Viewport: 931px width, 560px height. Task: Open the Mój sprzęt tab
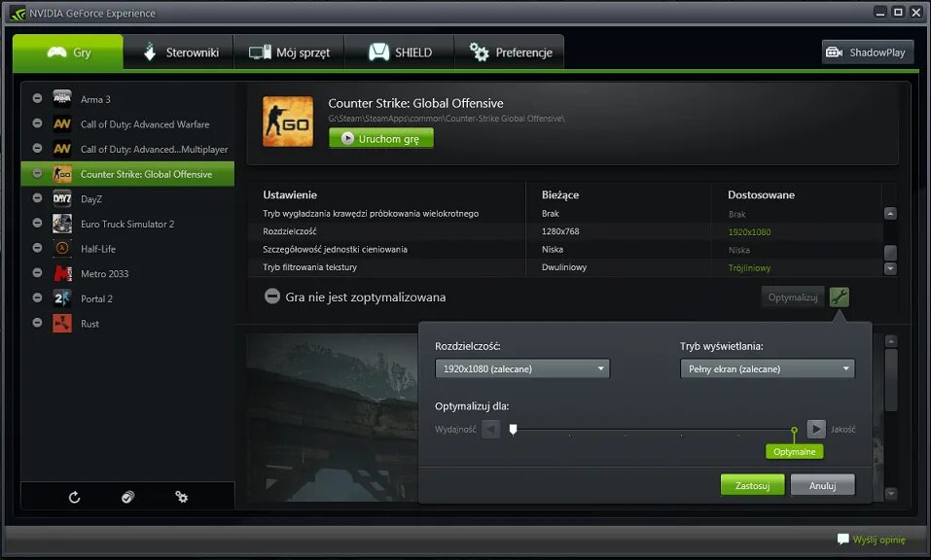289,52
